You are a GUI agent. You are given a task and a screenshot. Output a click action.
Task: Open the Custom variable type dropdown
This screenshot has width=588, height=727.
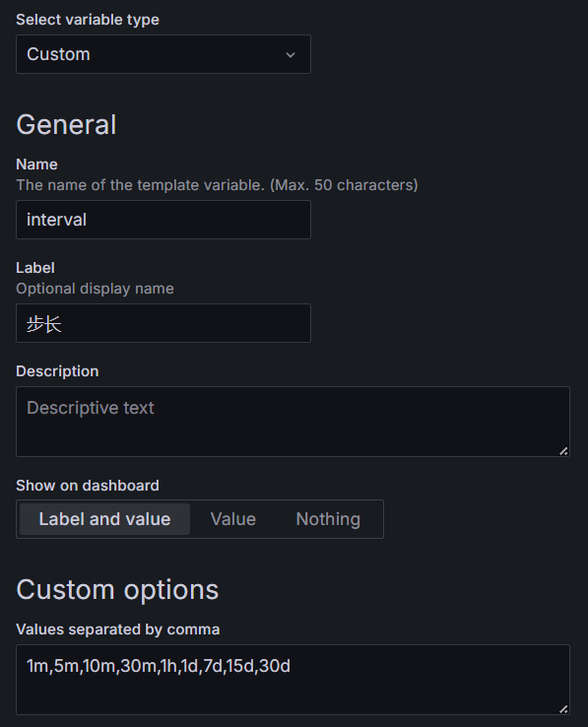[163, 54]
